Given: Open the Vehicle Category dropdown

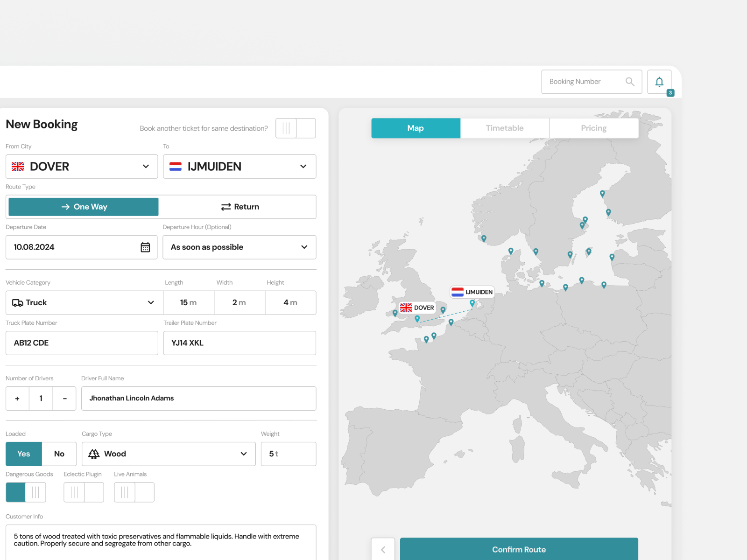Looking at the screenshot, I should 85,303.
